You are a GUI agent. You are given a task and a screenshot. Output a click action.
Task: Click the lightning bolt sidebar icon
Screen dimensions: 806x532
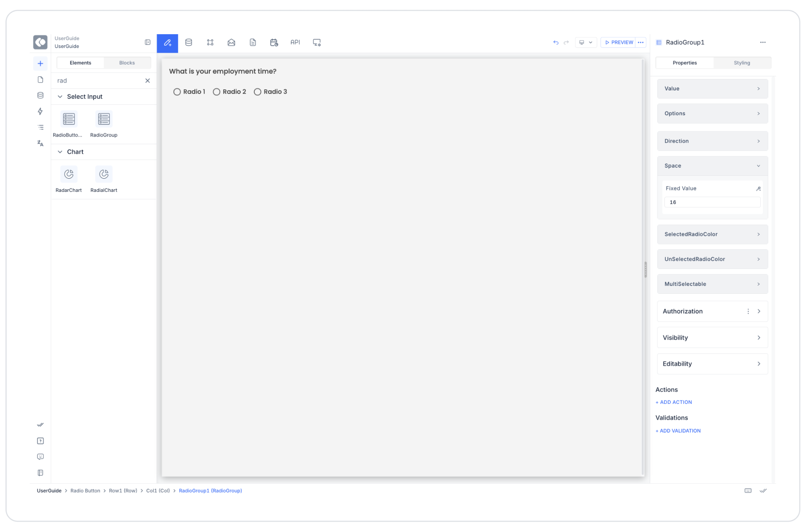click(40, 111)
